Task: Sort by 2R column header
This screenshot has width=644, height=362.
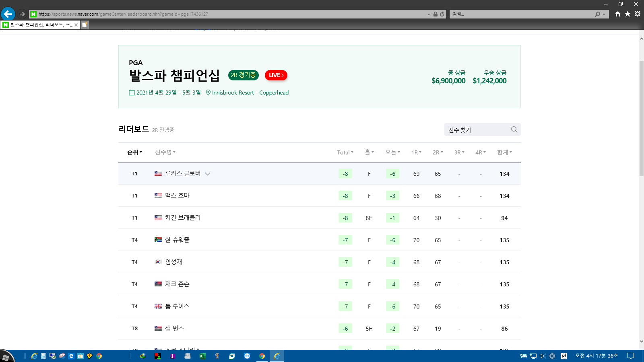Action: pos(438,152)
